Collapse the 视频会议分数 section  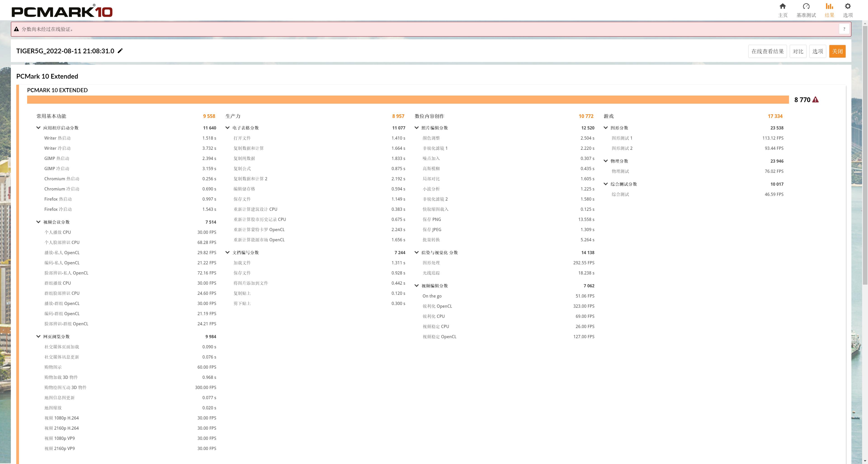pyautogui.click(x=38, y=222)
